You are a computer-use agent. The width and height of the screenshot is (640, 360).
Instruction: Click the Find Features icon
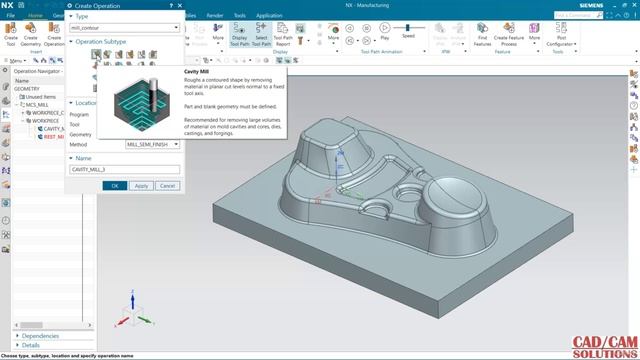[x=482, y=34]
